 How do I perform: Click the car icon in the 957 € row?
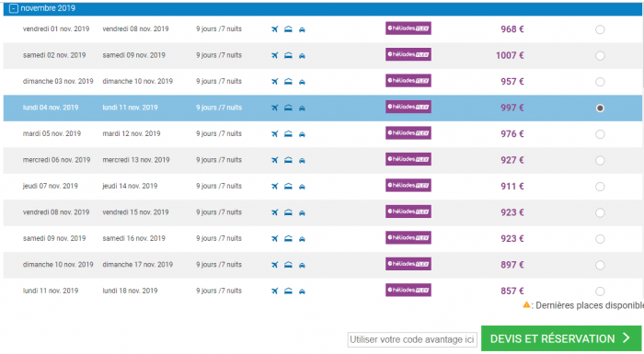coord(302,82)
